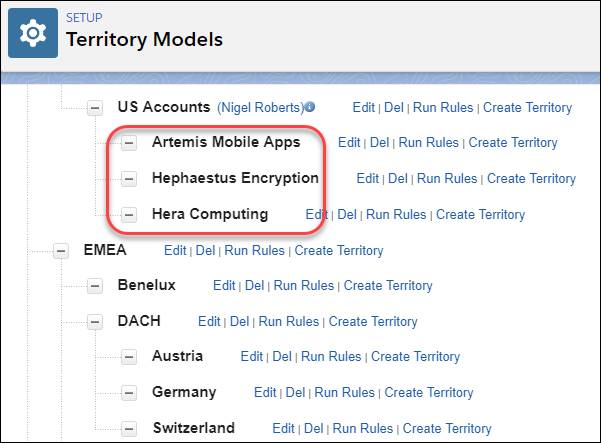
Task: Collapse the Austria node
Action: [x=129, y=357]
